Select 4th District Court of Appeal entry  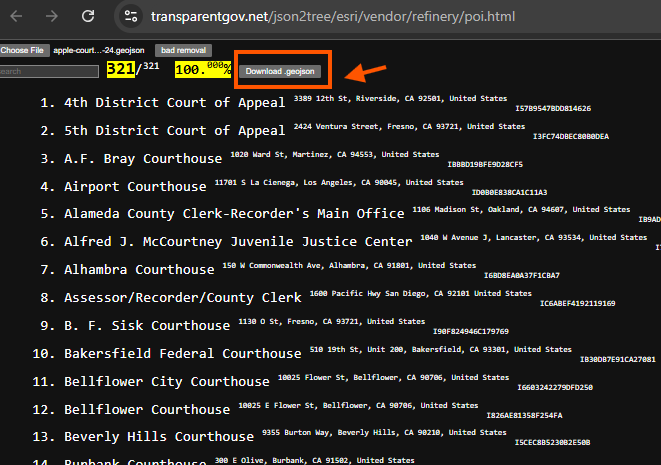coord(174,103)
